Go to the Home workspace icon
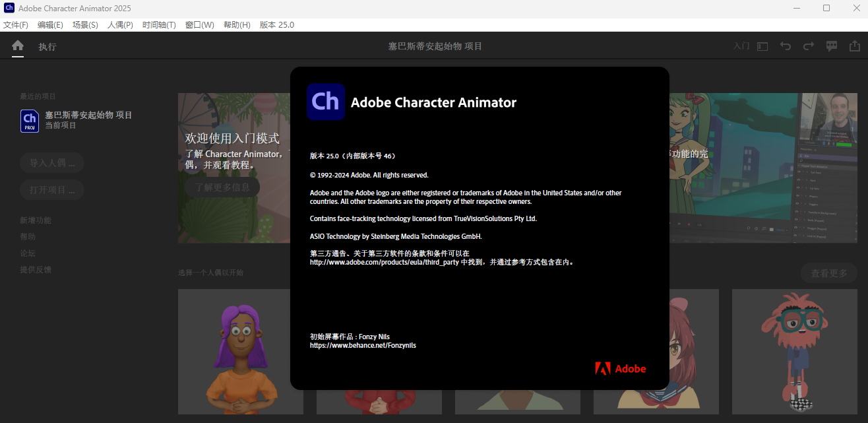This screenshot has height=423, width=868. click(18, 46)
